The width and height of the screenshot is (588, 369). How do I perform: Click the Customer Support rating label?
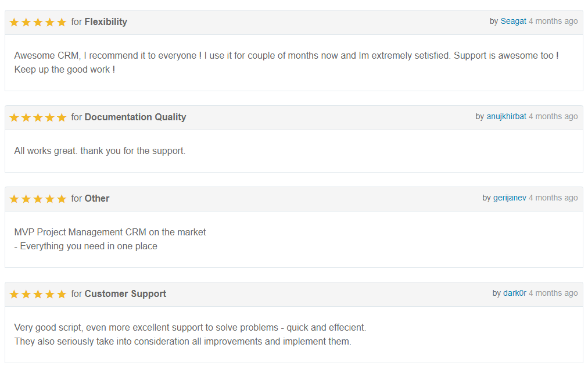click(x=126, y=293)
